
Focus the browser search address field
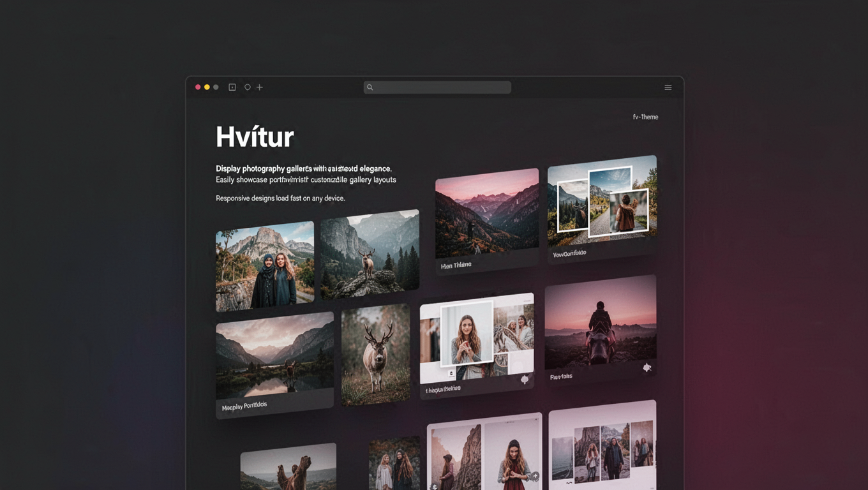[437, 87]
